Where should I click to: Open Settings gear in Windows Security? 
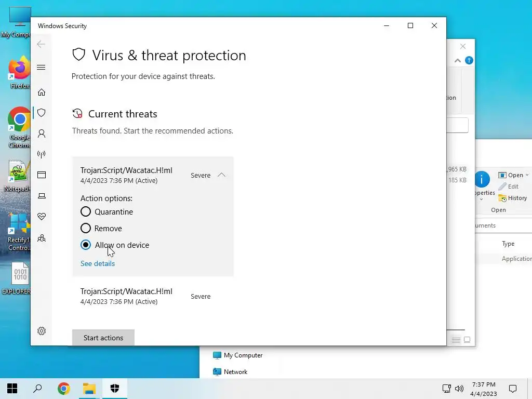pos(42,331)
